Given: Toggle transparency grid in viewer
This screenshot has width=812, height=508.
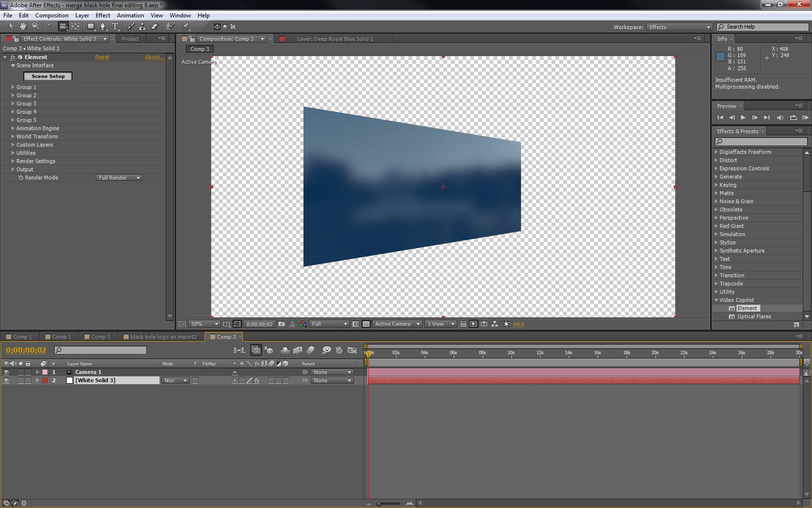Looking at the screenshot, I should coord(366,324).
